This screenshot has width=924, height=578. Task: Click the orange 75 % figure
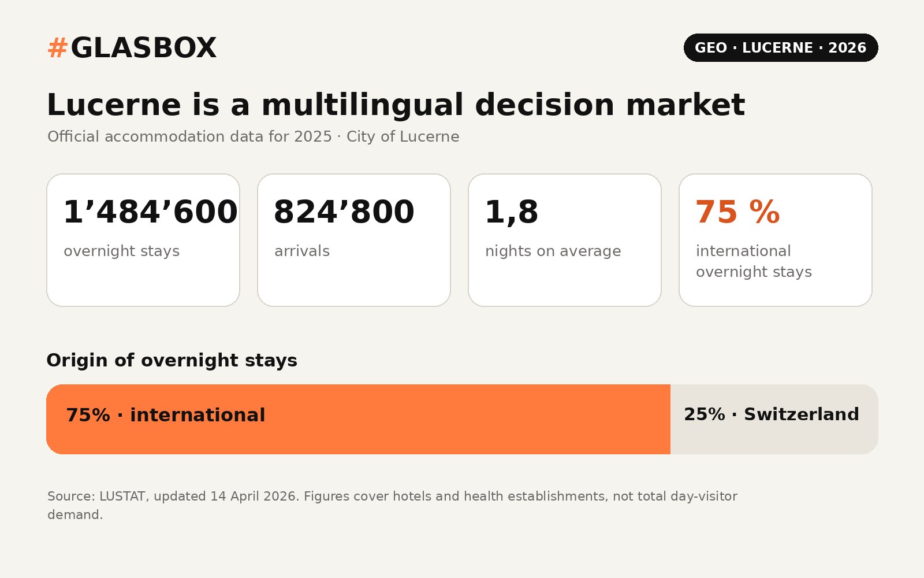pos(738,212)
